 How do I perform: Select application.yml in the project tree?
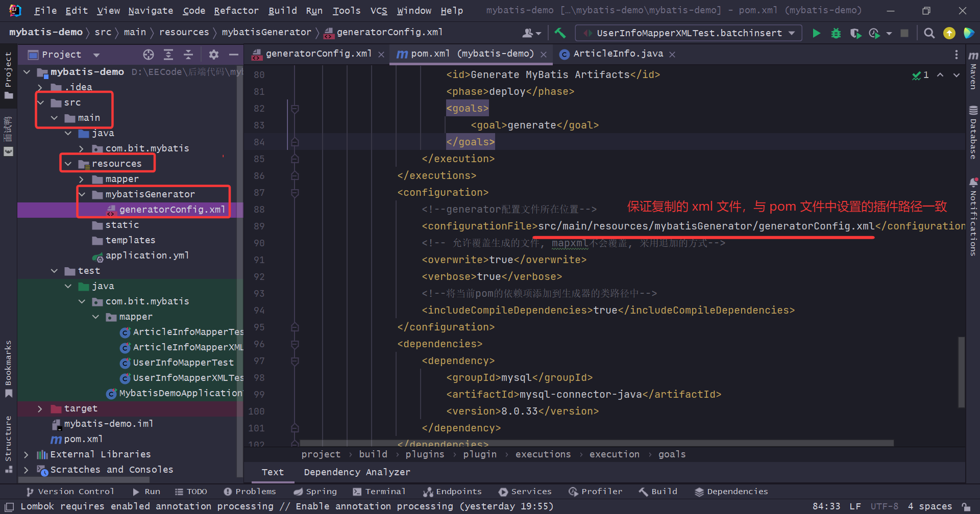click(x=147, y=255)
